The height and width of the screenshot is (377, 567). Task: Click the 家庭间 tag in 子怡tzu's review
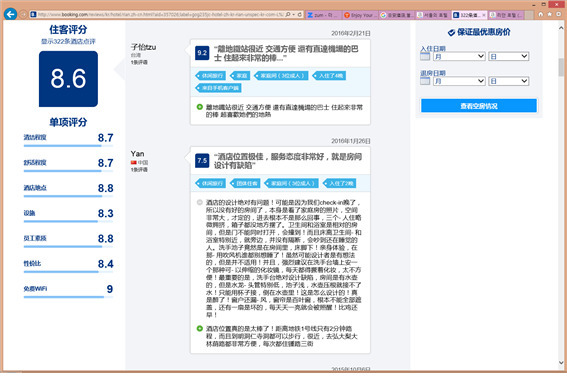[x=282, y=76]
